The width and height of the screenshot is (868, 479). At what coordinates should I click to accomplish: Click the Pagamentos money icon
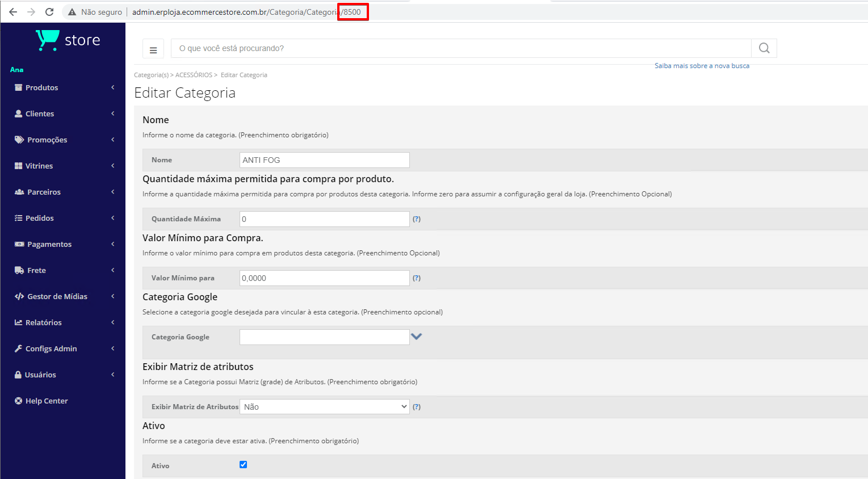(19, 244)
